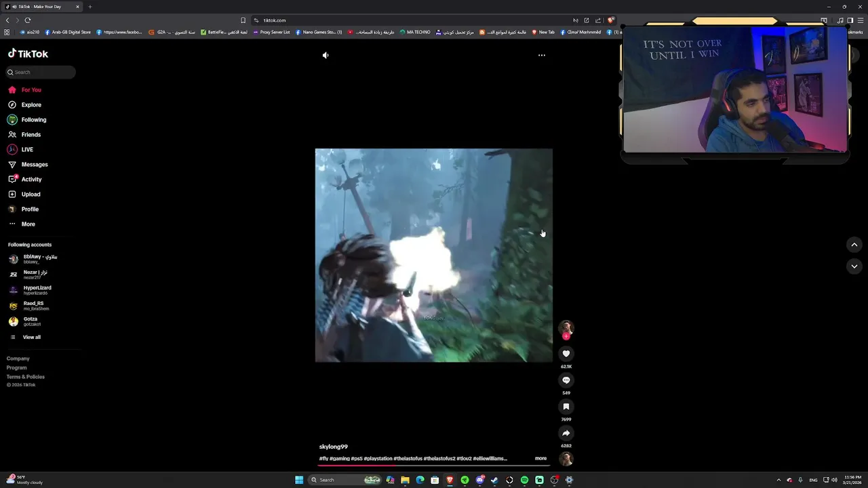Expand Terms & Policies footer section
This screenshot has height=488, width=868.
coord(26,377)
